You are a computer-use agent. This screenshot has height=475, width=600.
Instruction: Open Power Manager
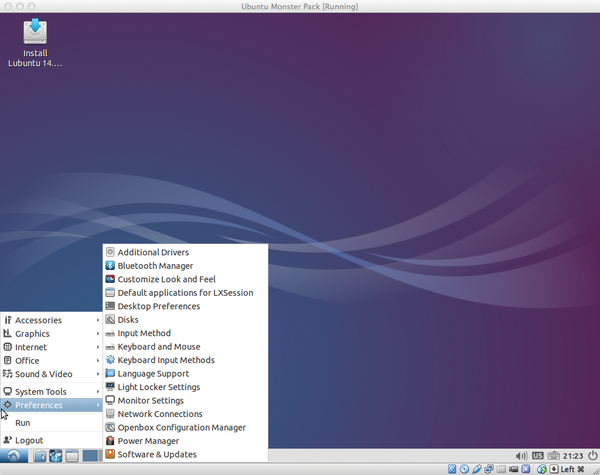coord(185,441)
